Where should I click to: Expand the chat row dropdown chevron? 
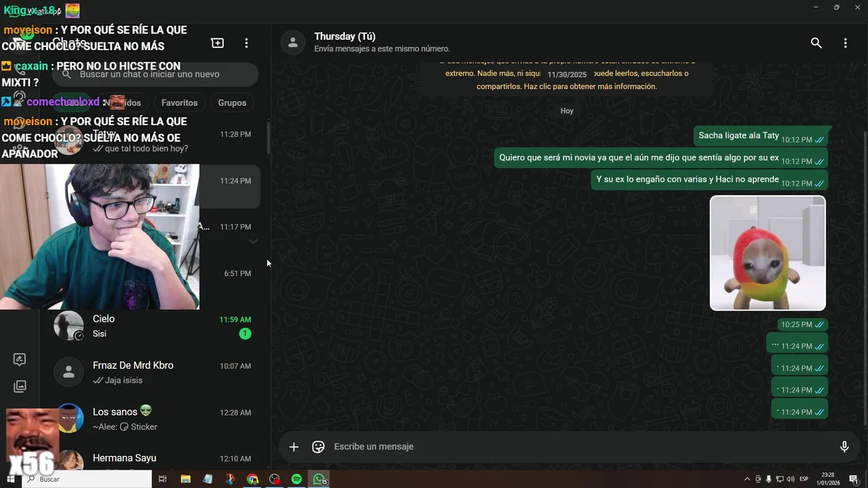click(x=253, y=241)
